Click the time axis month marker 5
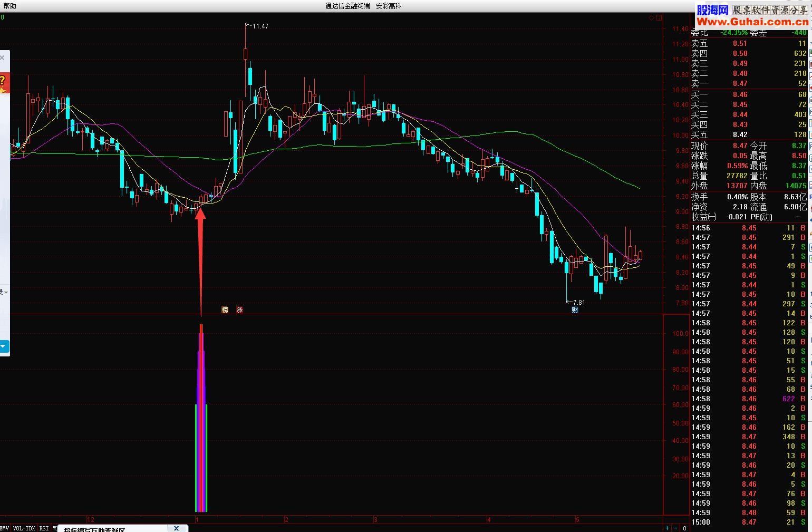 click(x=577, y=519)
